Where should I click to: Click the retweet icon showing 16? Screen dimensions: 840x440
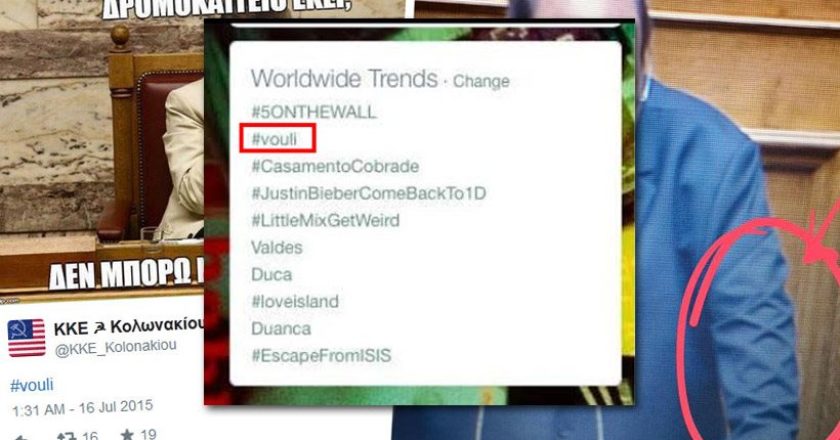coord(67,436)
